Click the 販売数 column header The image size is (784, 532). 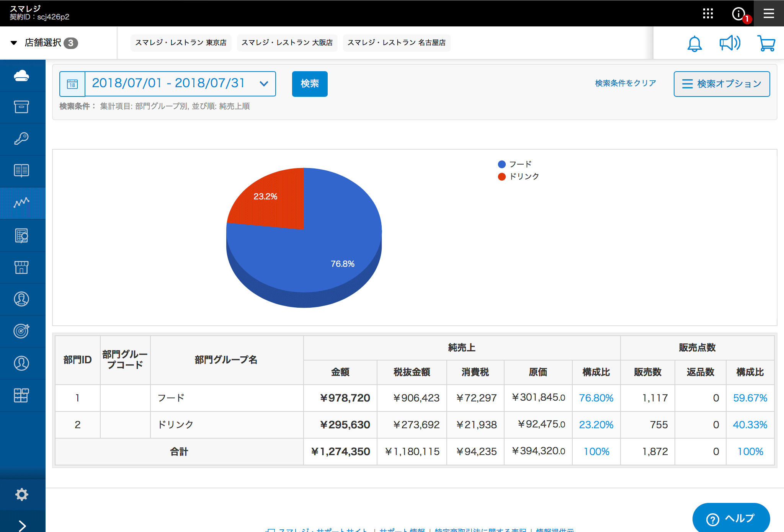[648, 372]
